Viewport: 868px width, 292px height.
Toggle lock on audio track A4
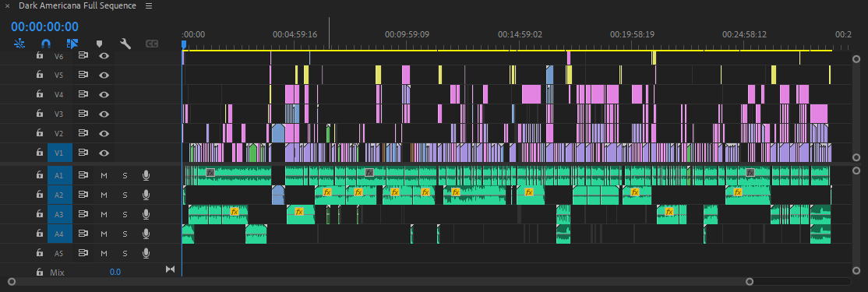(39, 234)
